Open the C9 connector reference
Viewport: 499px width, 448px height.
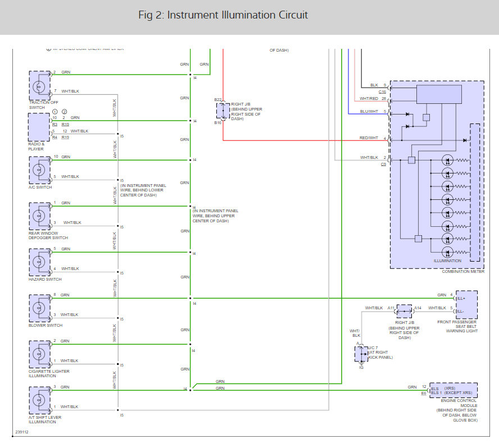tap(383, 164)
